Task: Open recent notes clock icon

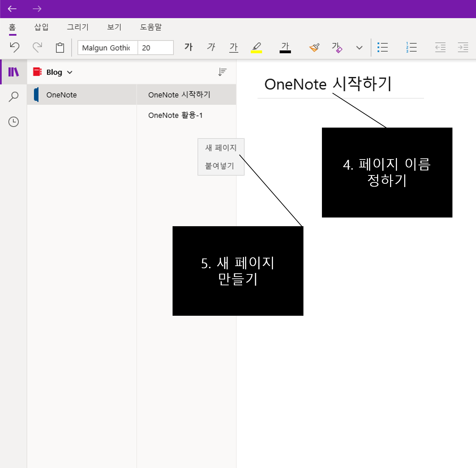Action: [13, 122]
